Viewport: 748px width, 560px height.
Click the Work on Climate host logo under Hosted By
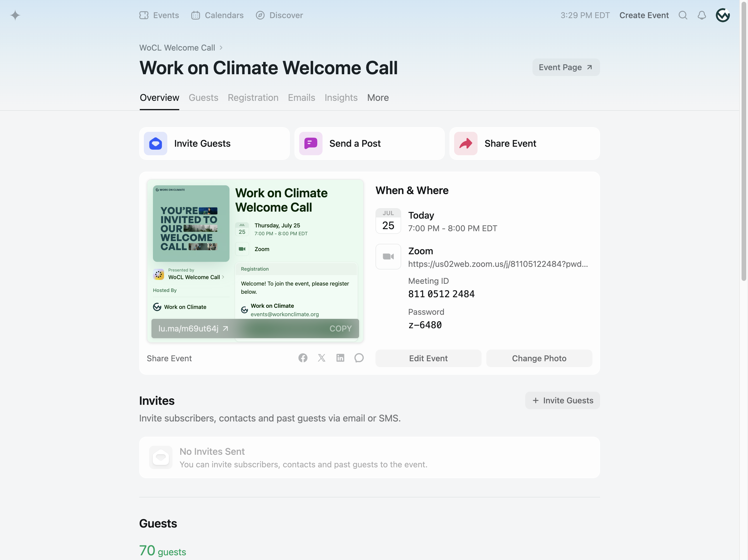pos(157,307)
